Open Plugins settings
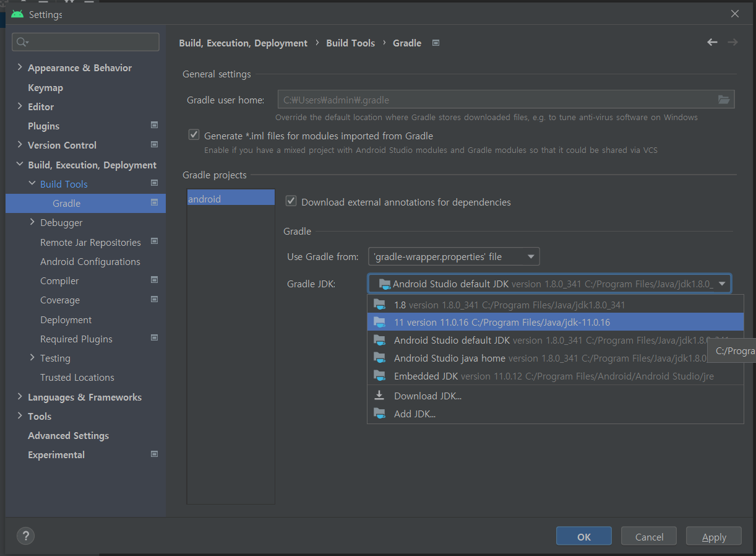The height and width of the screenshot is (556, 756). coord(43,126)
